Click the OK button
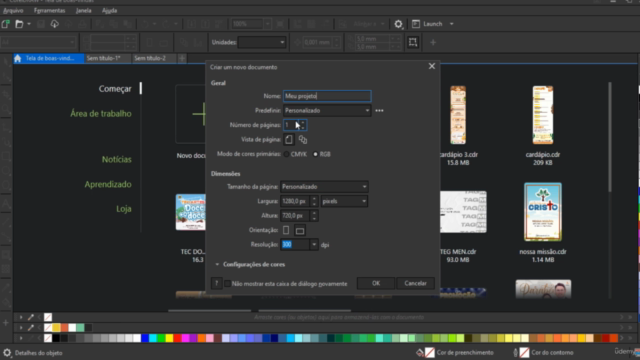This screenshot has height=360, width=640. tap(376, 283)
